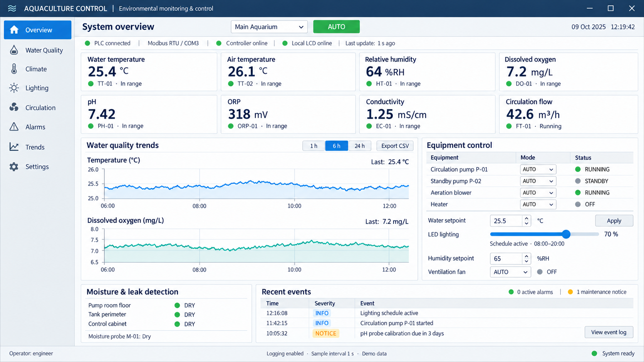Click the Water setpoint 25.5 input field
This screenshot has height=362, width=644.
tap(506, 221)
